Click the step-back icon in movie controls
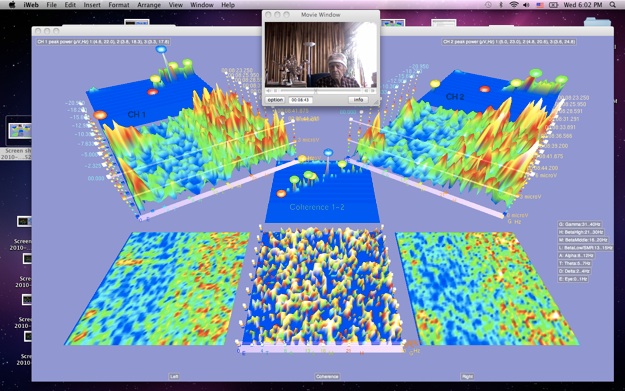The width and height of the screenshot is (625, 391). tap(366, 91)
